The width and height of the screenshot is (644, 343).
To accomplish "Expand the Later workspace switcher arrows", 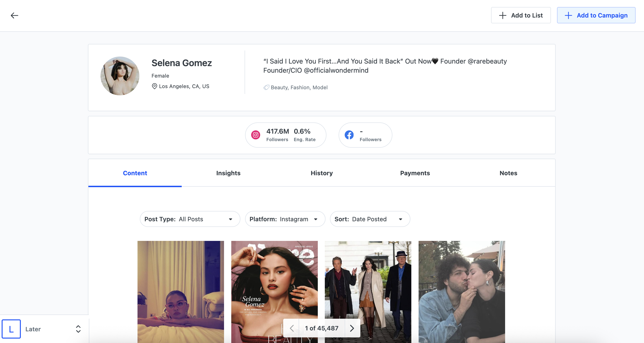I will [78, 329].
